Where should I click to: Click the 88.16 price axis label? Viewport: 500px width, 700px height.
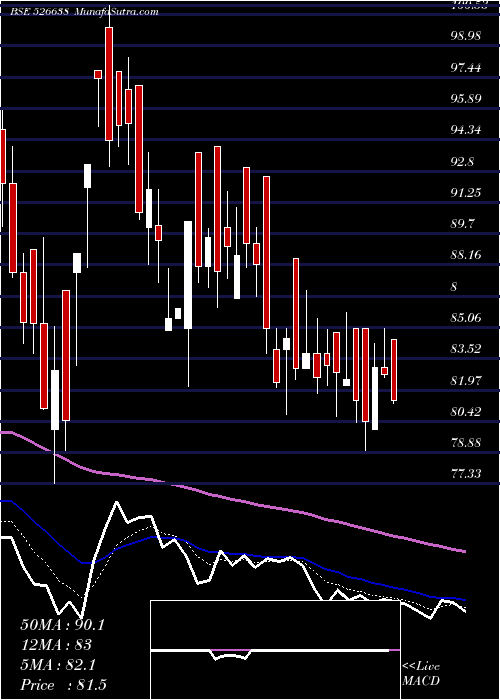coord(466,255)
